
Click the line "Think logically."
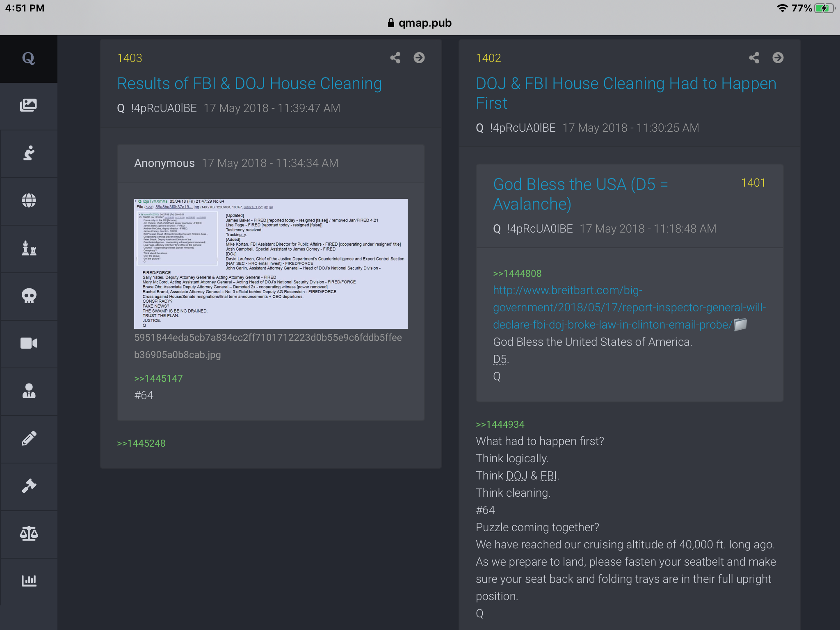pyautogui.click(x=512, y=459)
